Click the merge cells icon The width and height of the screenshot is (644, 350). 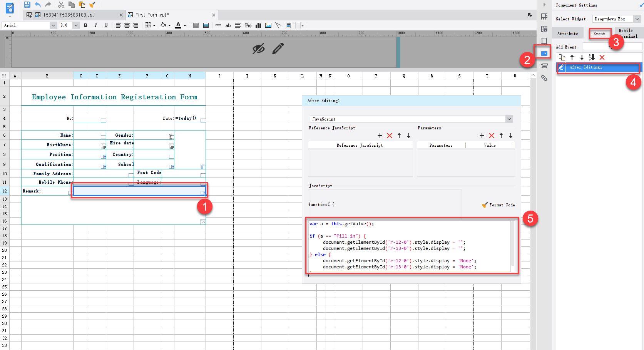pos(196,25)
